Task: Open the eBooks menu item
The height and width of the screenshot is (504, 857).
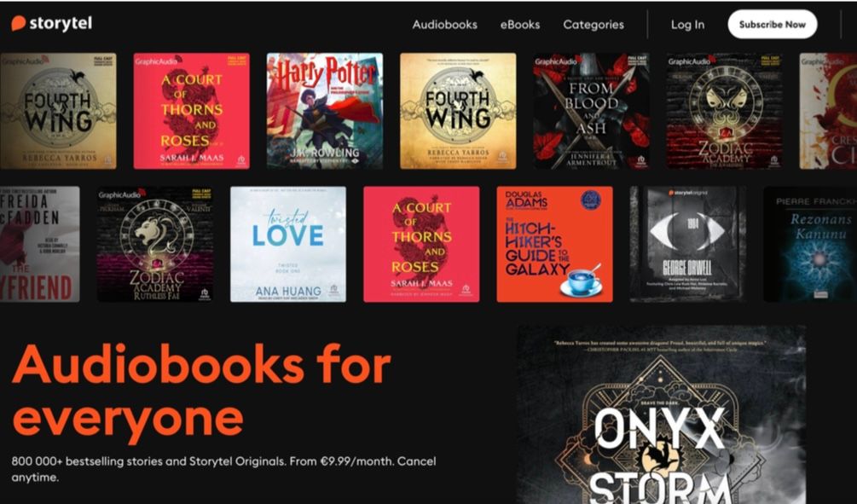Action: tap(520, 25)
